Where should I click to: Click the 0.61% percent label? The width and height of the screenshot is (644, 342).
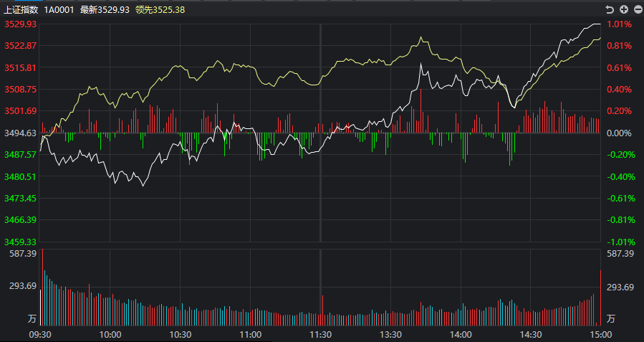620,67
